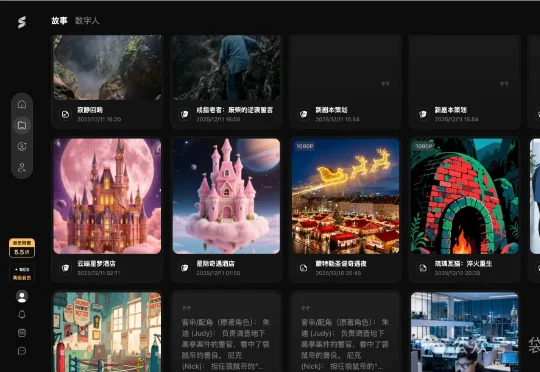Open the Christmas sleigh market thumbnail
Viewport: 540px width, 372px height.
(x=345, y=196)
